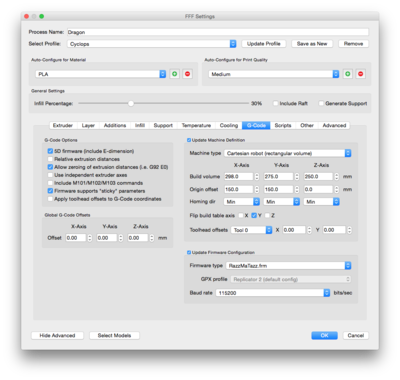Switch to the Support tab
The width and height of the screenshot is (400, 380).
tap(163, 125)
